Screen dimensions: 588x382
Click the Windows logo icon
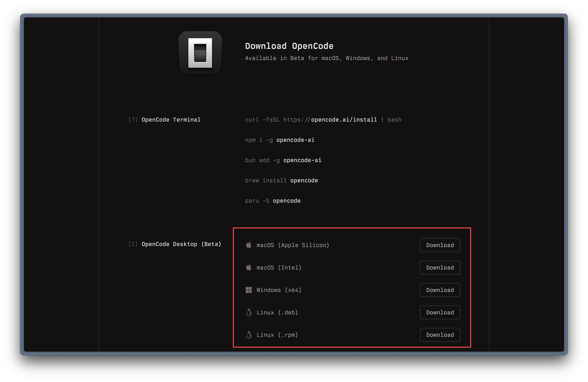pos(249,290)
